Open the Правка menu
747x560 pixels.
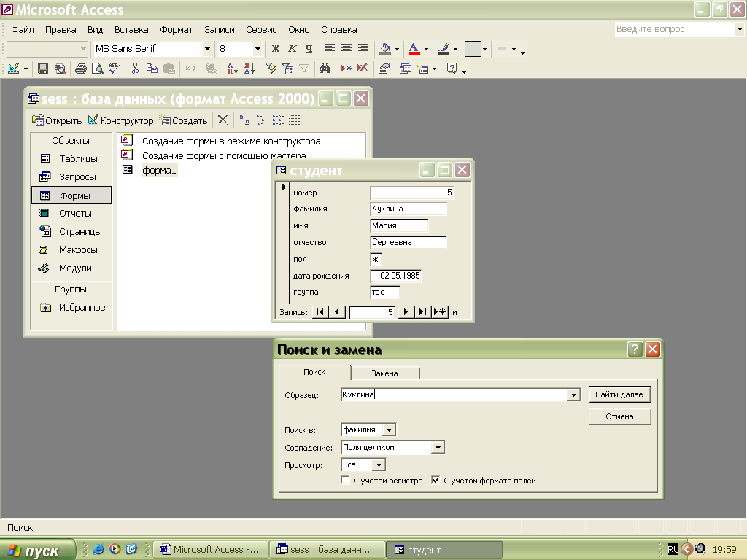pos(61,29)
